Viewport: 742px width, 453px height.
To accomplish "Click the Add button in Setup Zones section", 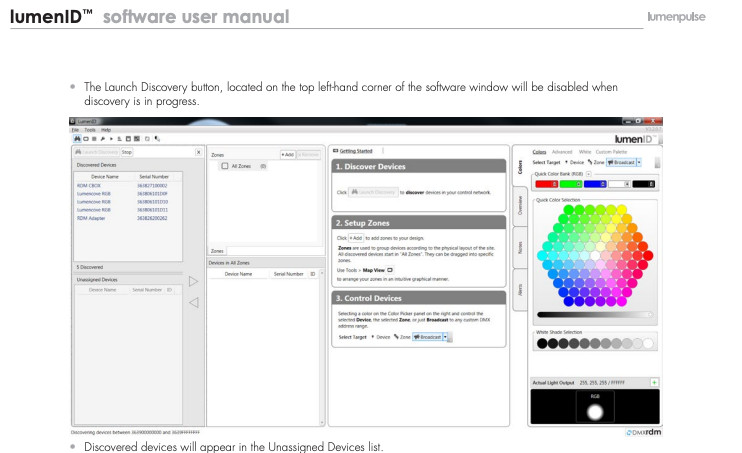I will pyautogui.click(x=356, y=238).
